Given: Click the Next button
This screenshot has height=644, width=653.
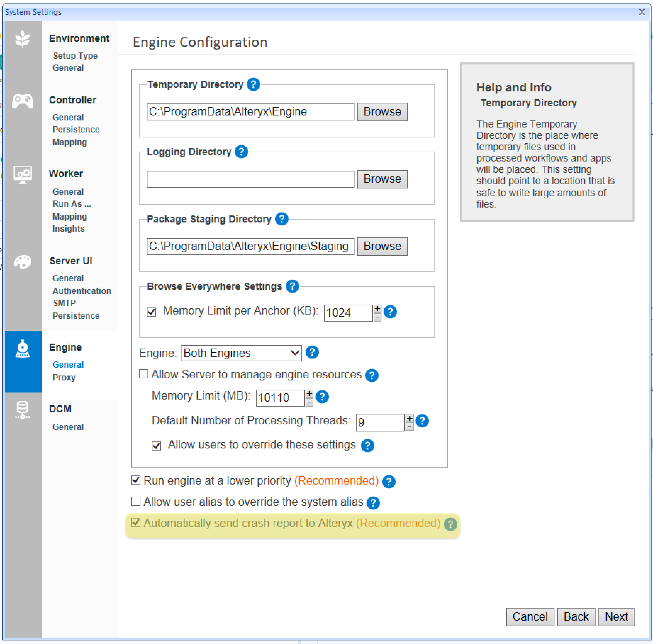Looking at the screenshot, I should pos(616,617).
